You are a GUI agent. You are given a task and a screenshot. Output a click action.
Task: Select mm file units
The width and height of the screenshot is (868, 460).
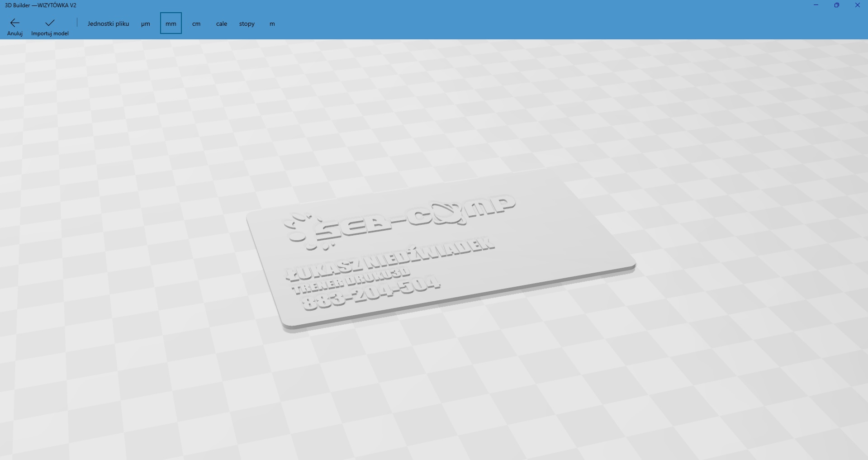[171, 24]
